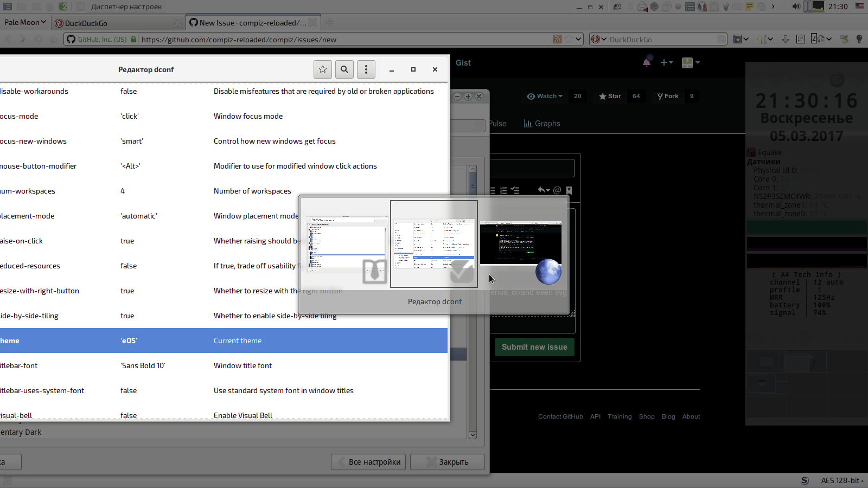The width and height of the screenshot is (868, 488).
Task: Click the 21:30 clock in top panel
Action: [x=838, y=7]
